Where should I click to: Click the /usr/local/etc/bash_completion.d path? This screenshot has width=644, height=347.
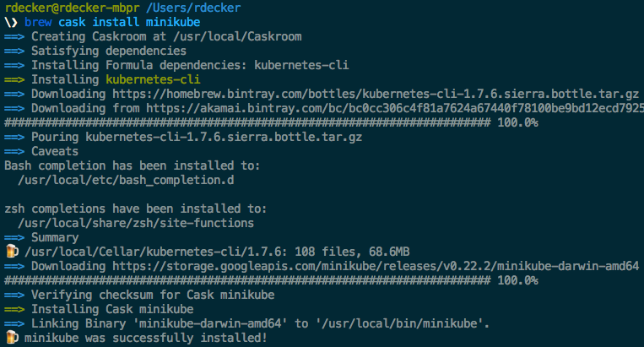[x=126, y=181]
